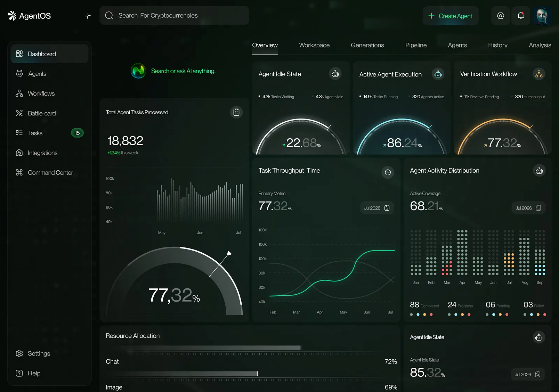Open Workflows in the sidebar

(41, 93)
